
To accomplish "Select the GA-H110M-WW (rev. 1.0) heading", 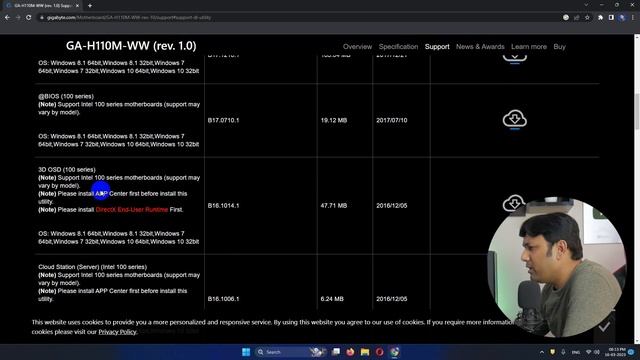I will (x=131, y=46).
